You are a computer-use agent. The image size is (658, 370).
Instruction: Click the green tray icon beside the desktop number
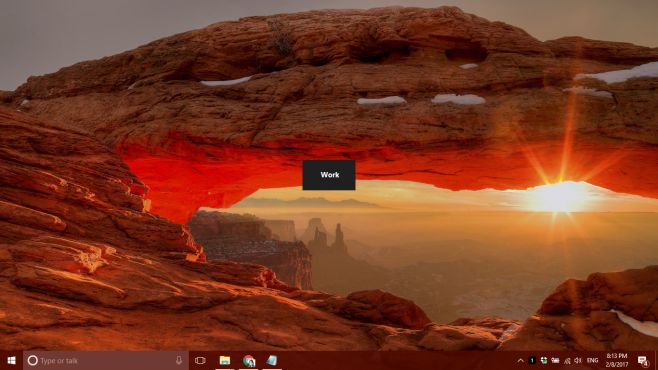543,360
